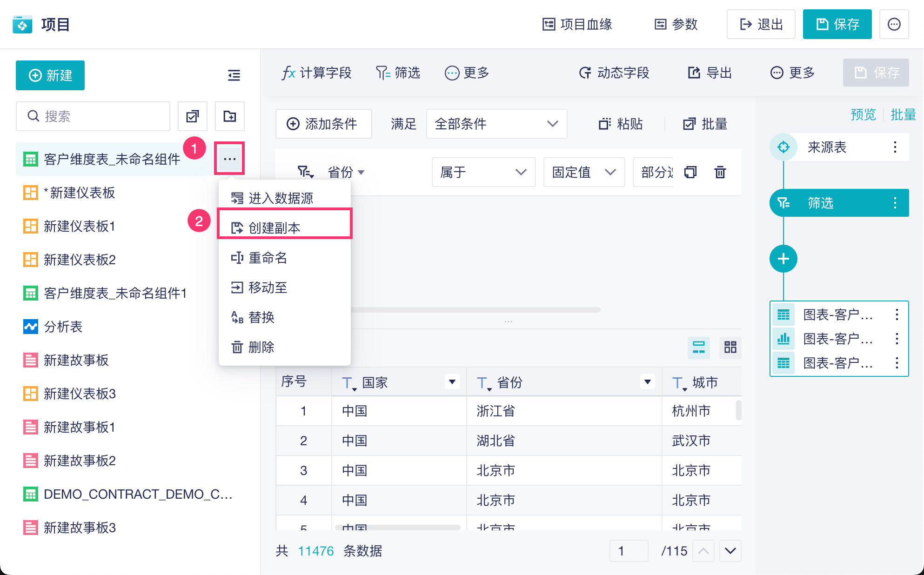Viewport: 924px width, 575px height.
Task: Toggle the 批量 batch option beside 粘贴
Action: pos(705,124)
